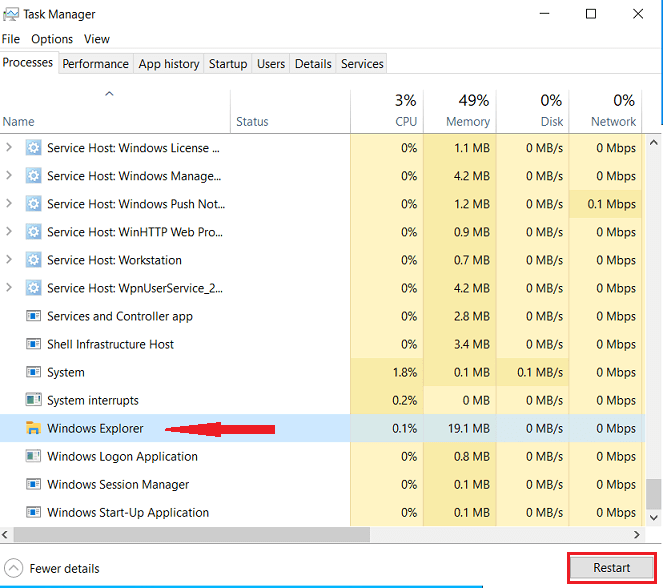Select the Service Host: Workstation name
This screenshot has width=663, height=588.
pos(114,260)
